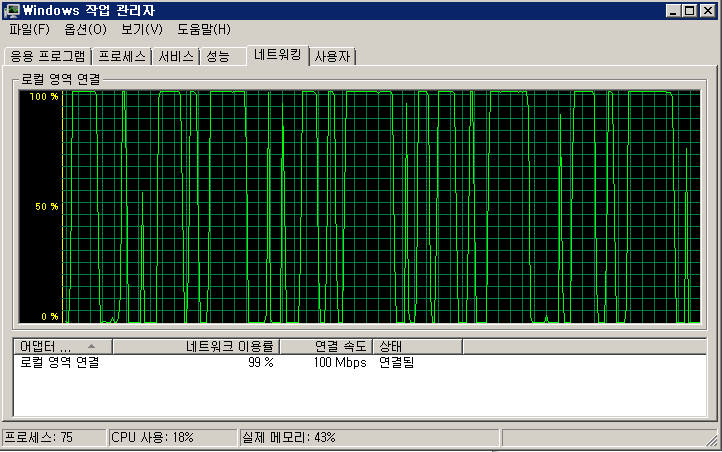Viewport: 722px width, 452px height.
Task: Sort by 상태 column header
Action: (x=417, y=346)
